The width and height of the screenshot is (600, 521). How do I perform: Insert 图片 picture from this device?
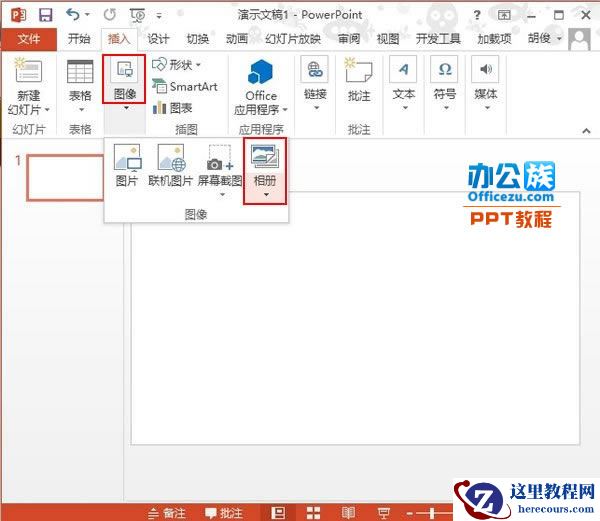click(x=127, y=165)
